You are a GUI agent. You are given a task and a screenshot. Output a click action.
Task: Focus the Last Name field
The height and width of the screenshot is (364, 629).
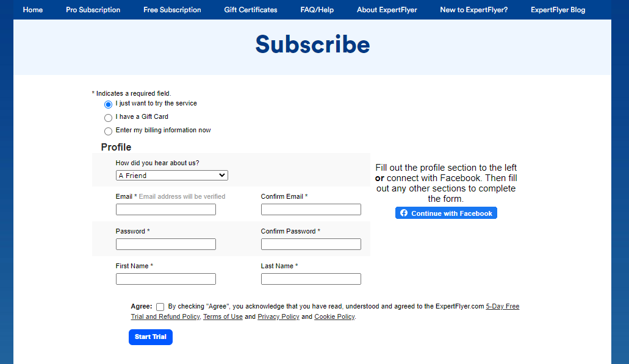[x=311, y=279]
